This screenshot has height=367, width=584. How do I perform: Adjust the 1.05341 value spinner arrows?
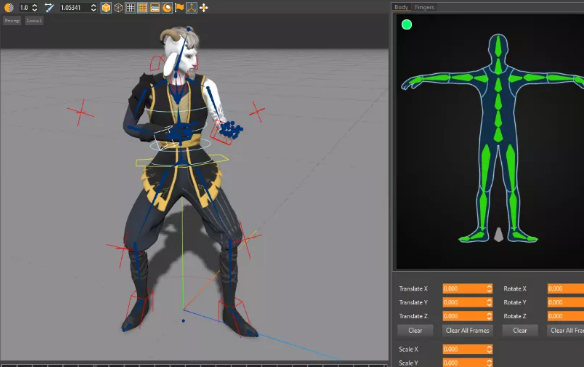click(93, 7)
